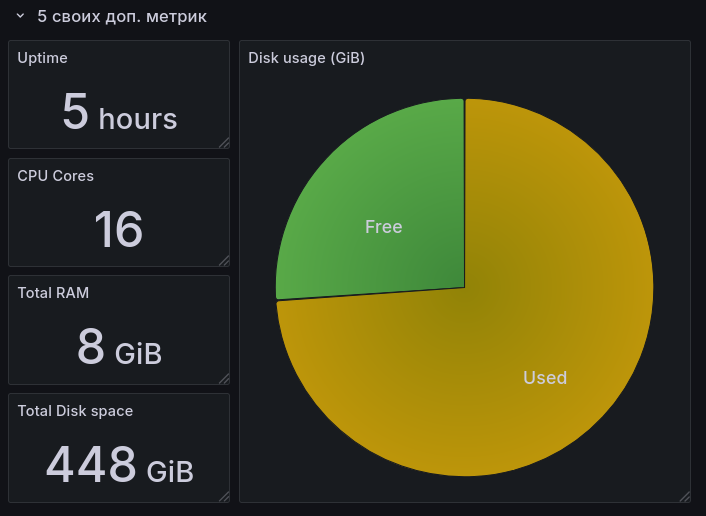Click the Uptime panel title
Image resolution: width=706 pixels, height=516 pixels.
[x=43, y=58]
